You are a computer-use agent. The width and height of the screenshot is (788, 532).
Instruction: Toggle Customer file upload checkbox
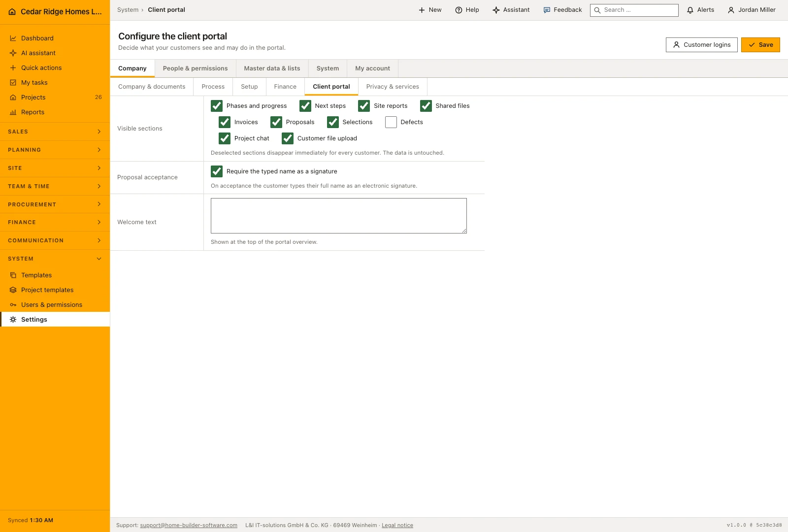point(288,138)
